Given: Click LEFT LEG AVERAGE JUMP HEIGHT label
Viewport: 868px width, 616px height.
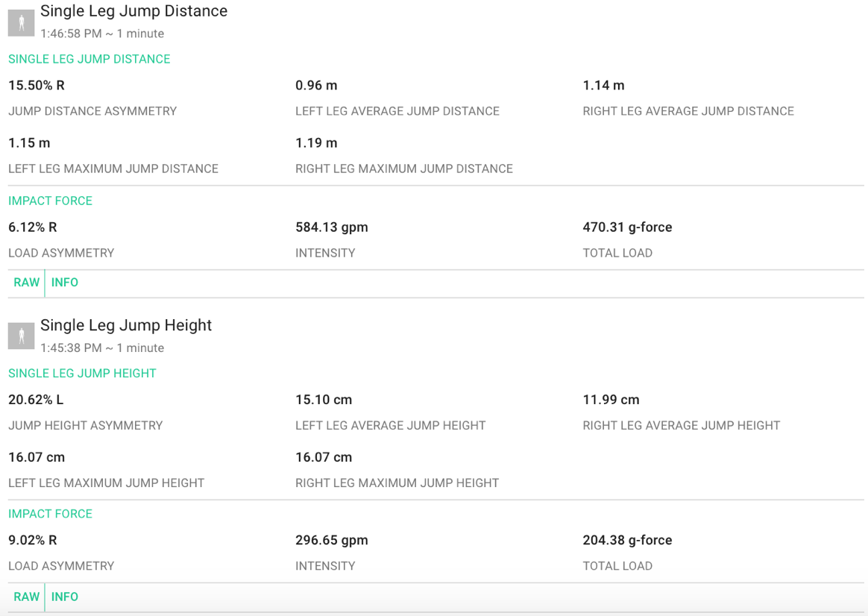Looking at the screenshot, I should pyautogui.click(x=390, y=426).
